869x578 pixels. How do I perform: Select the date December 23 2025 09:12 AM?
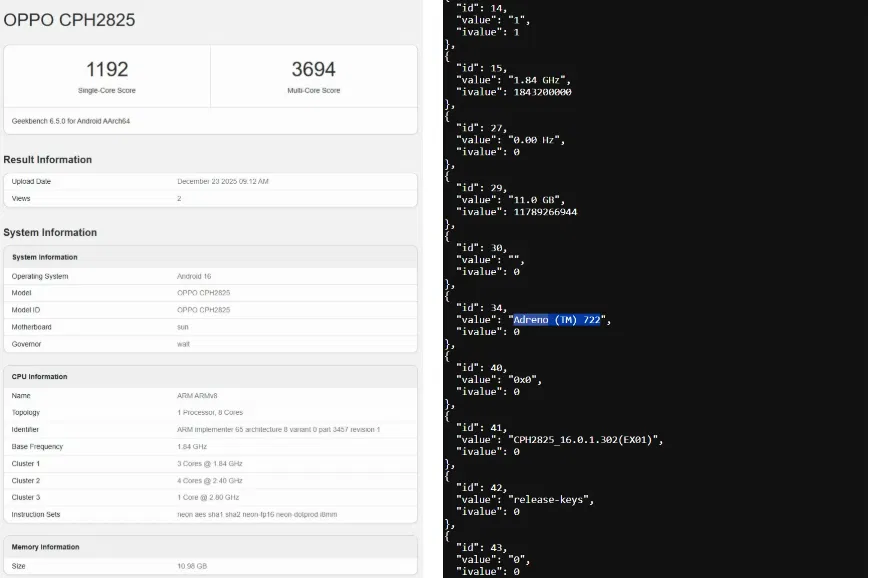[223, 181]
